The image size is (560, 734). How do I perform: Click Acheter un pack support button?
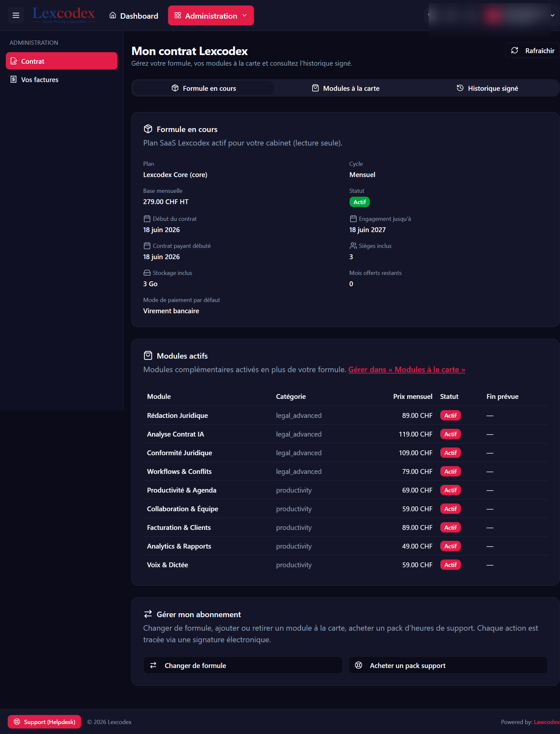pos(448,665)
